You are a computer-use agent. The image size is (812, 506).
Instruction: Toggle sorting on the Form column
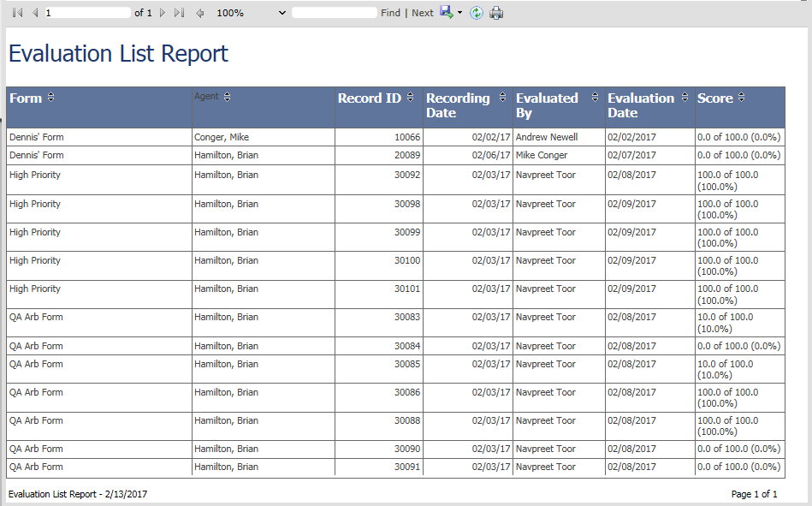tap(49, 98)
